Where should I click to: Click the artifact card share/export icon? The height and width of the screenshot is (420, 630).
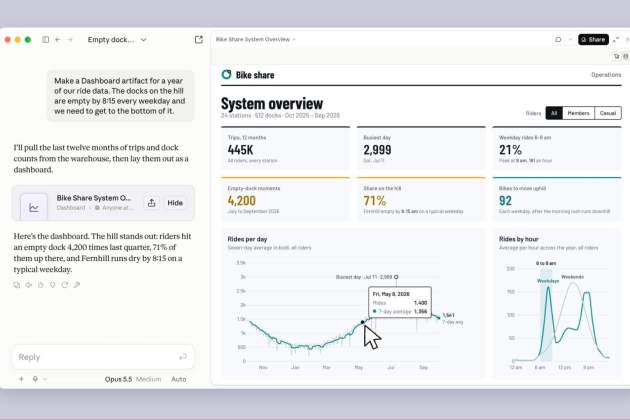coord(151,203)
